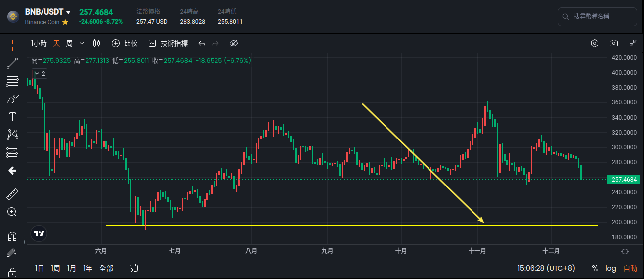Click the 400.0000 price axis label
Screen dimensions: 644x279
pyautogui.click(x=624, y=72)
